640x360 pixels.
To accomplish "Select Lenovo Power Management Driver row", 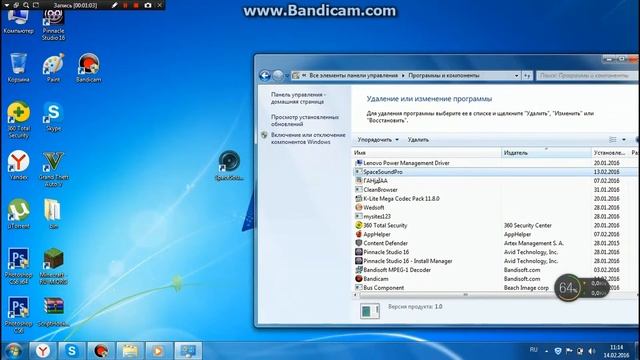I will [x=496, y=163].
